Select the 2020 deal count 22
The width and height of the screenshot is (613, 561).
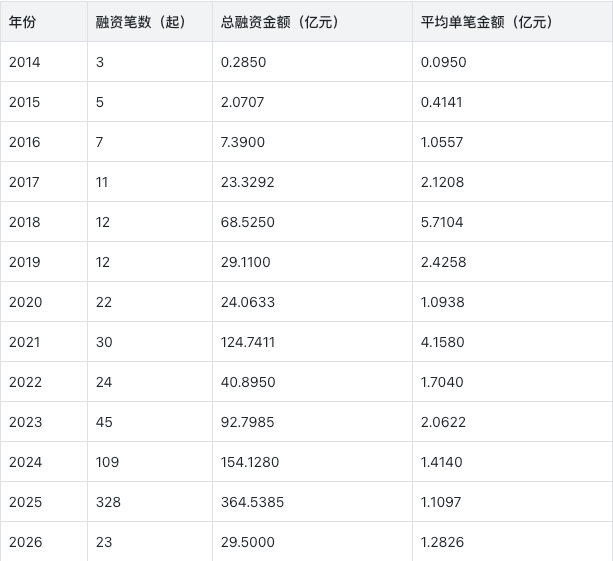pos(104,302)
